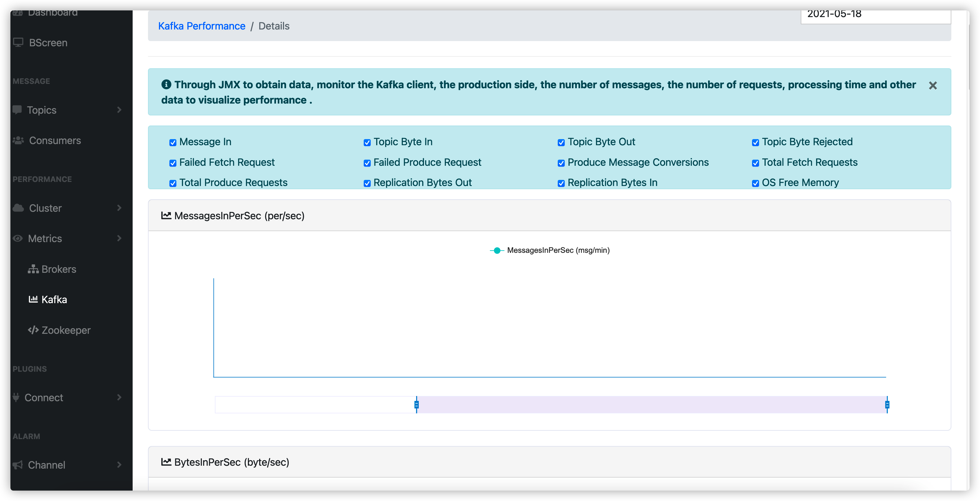This screenshot has width=980, height=501.
Task: Expand the Topics submenu chevron
Action: 119,110
